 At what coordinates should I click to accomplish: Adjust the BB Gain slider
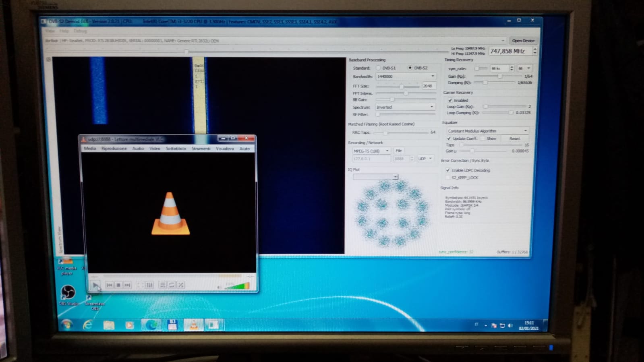(406, 99)
